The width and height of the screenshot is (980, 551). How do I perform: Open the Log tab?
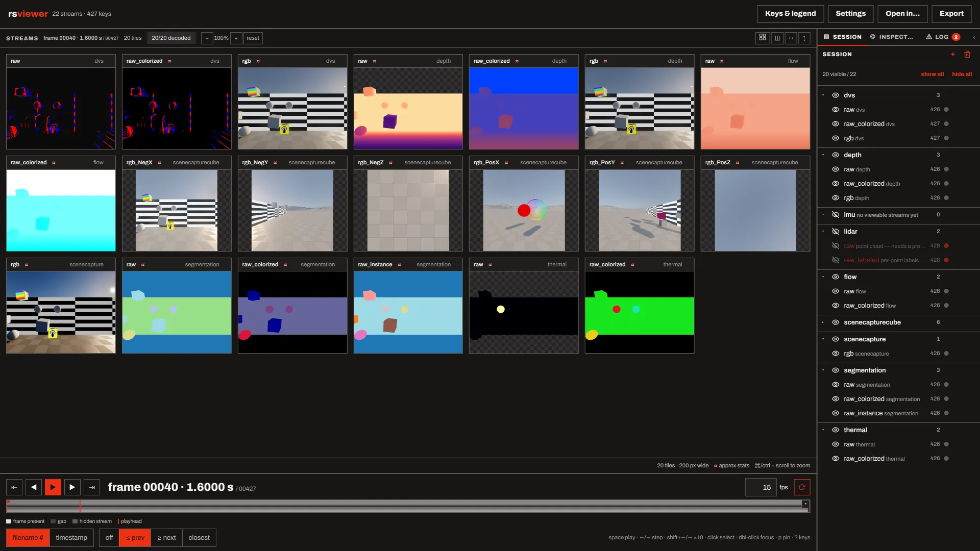943,37
